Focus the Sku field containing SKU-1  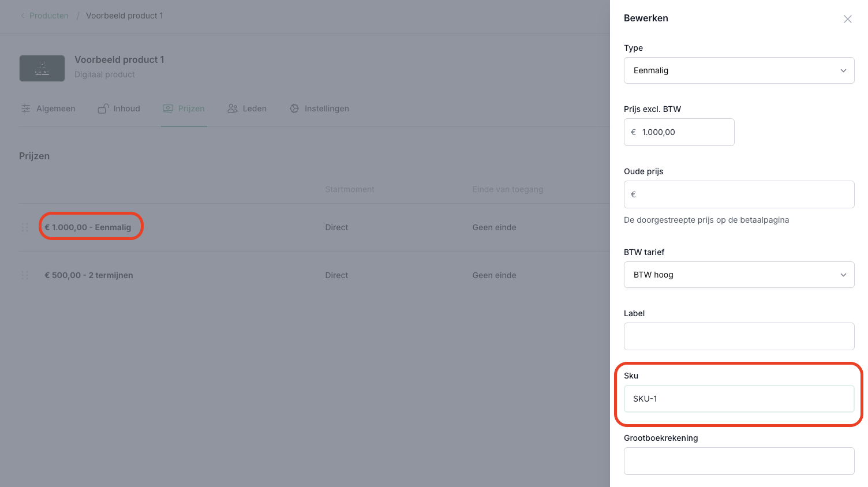[x=739, y=399]
